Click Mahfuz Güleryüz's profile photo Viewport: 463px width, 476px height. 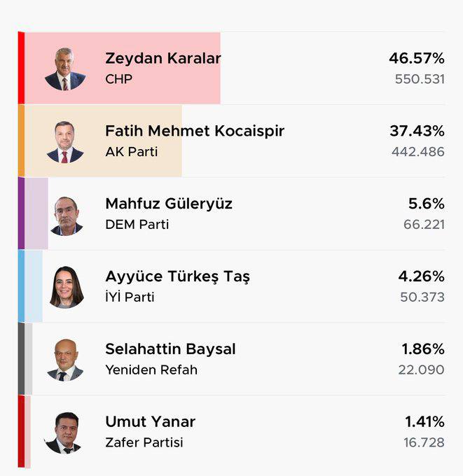pyautogui.click(x=67, y=216)
